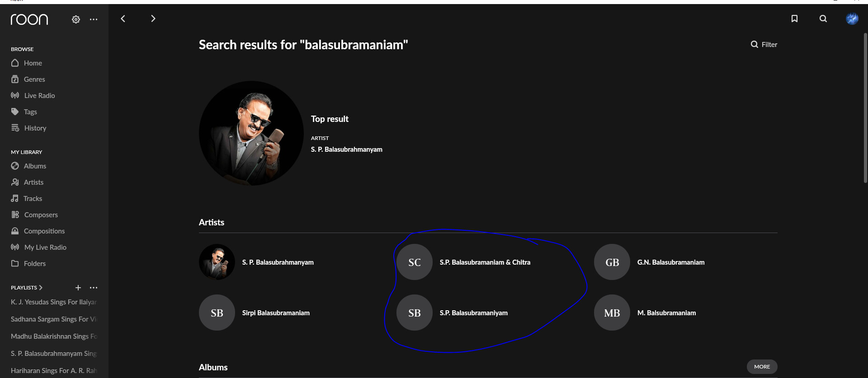868x378 pixels.
Task: Click the top result name S. P. Balasubrahmanyam
Action: tap(346, 149)
